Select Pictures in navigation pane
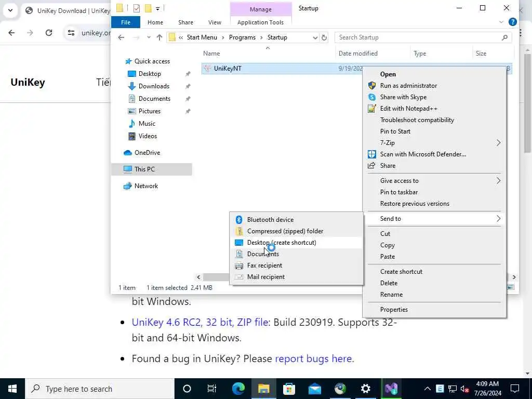The image size is (532, 399). tap(149, 111)
